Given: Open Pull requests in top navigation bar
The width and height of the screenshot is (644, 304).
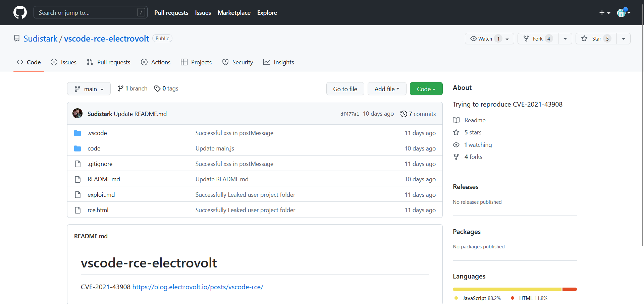Looking at the screenshot, I should (x=171, y=12).
